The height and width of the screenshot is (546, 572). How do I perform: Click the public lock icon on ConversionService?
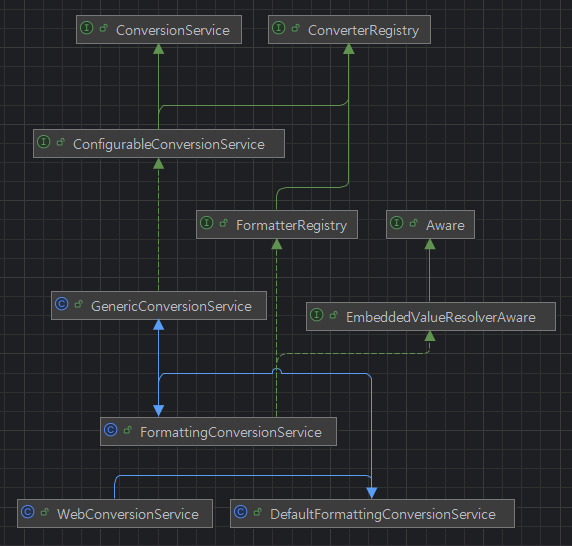104,28
